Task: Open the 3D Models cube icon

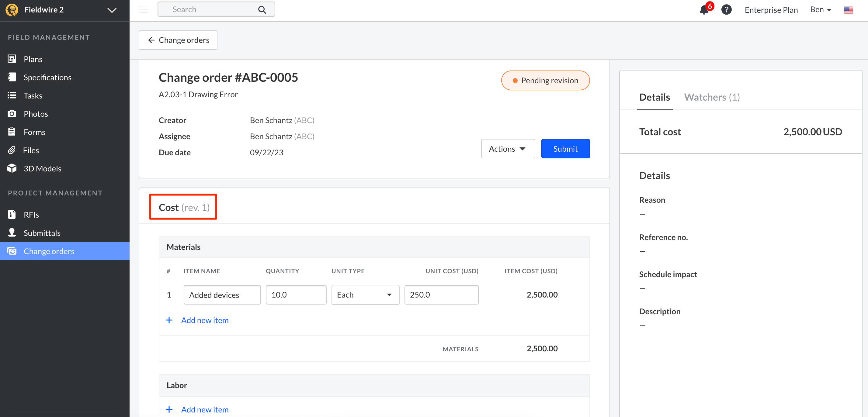Action: point(12,168)
